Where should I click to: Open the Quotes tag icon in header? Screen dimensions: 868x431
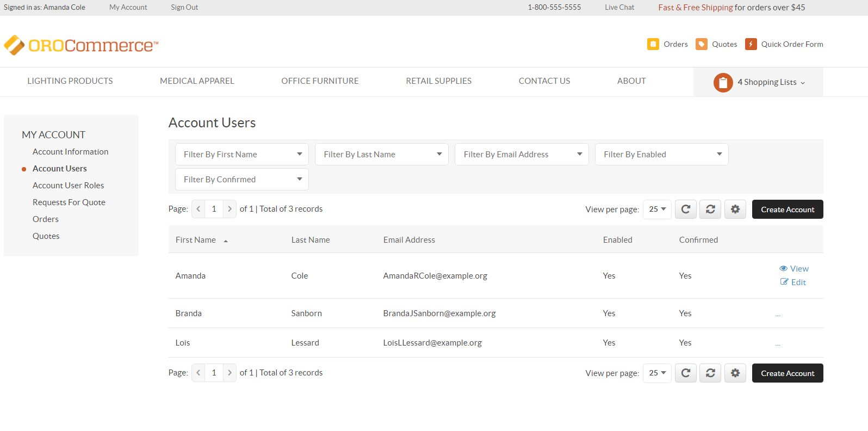[702, 44]
